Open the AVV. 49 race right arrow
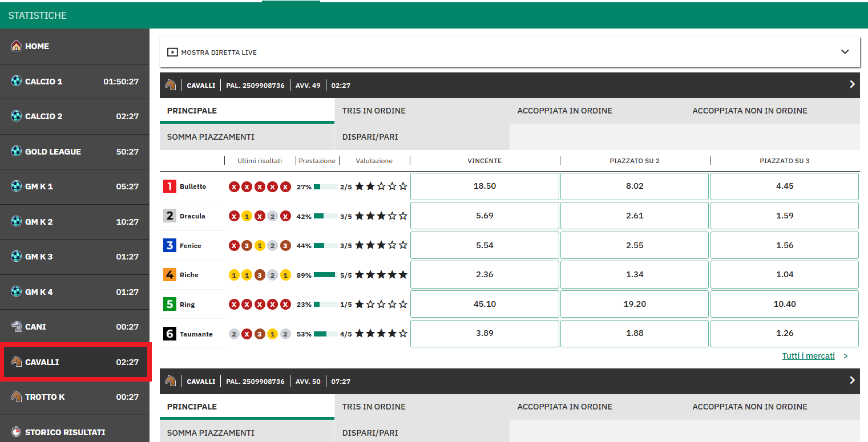This screenshot has width=868, height=442. point(852,84)
